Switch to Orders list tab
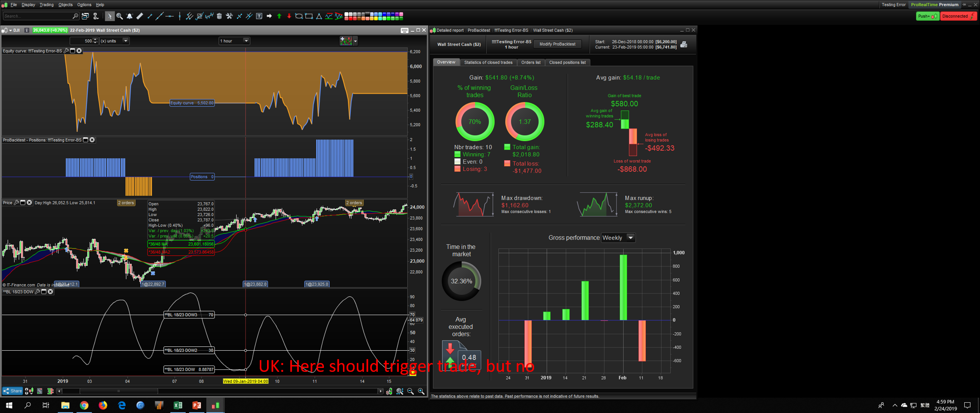 (531, 62)
